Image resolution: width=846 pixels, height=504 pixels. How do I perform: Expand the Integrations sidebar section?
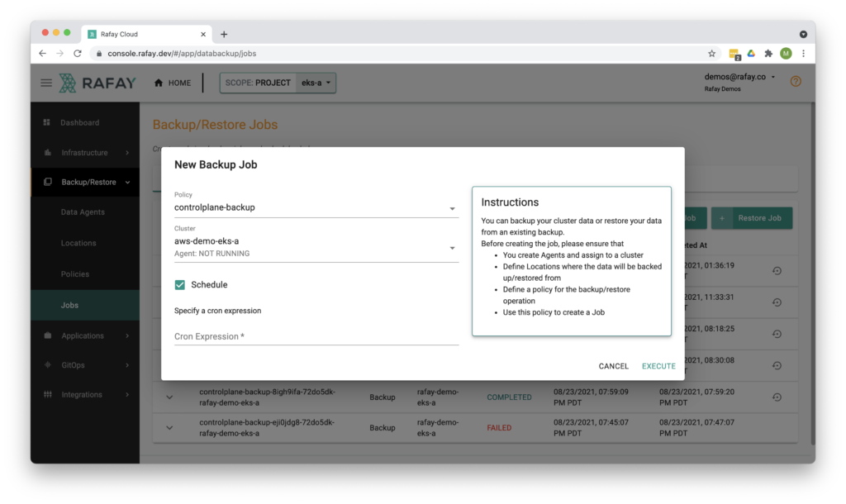click(x=127, y=394)
